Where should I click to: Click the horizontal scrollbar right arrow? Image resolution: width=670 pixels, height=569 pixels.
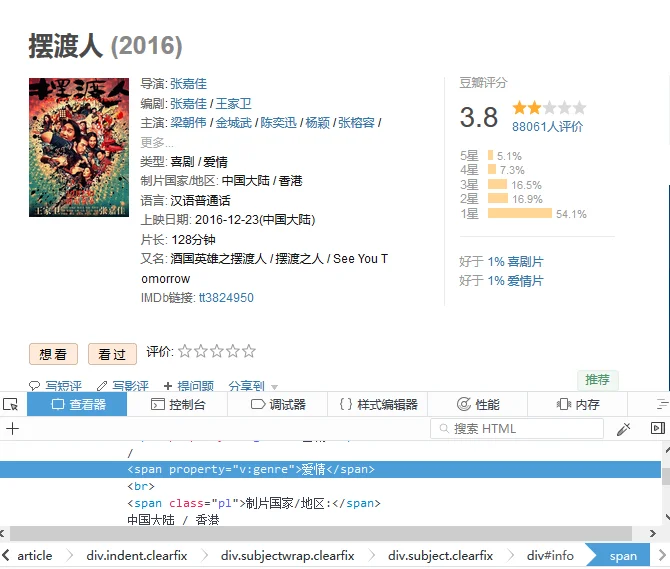[x=652, y=533]
